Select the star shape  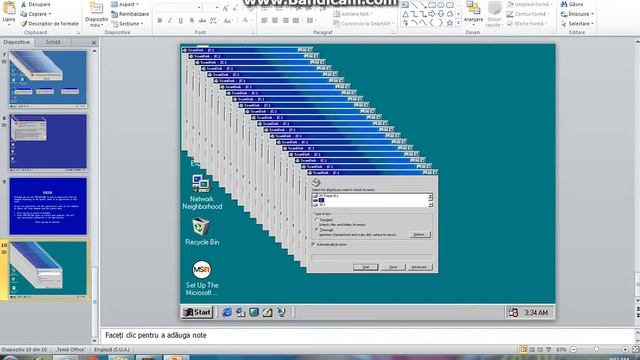point(450,23)
